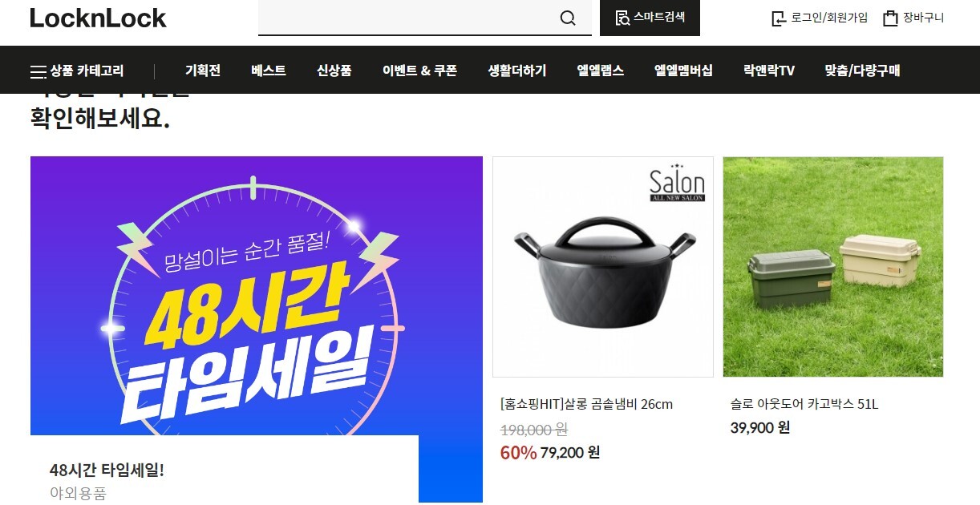The height and width of the screenshot is (505, 980).
Task: View the Salon pot product image
Action: click(x=603, y=267)
